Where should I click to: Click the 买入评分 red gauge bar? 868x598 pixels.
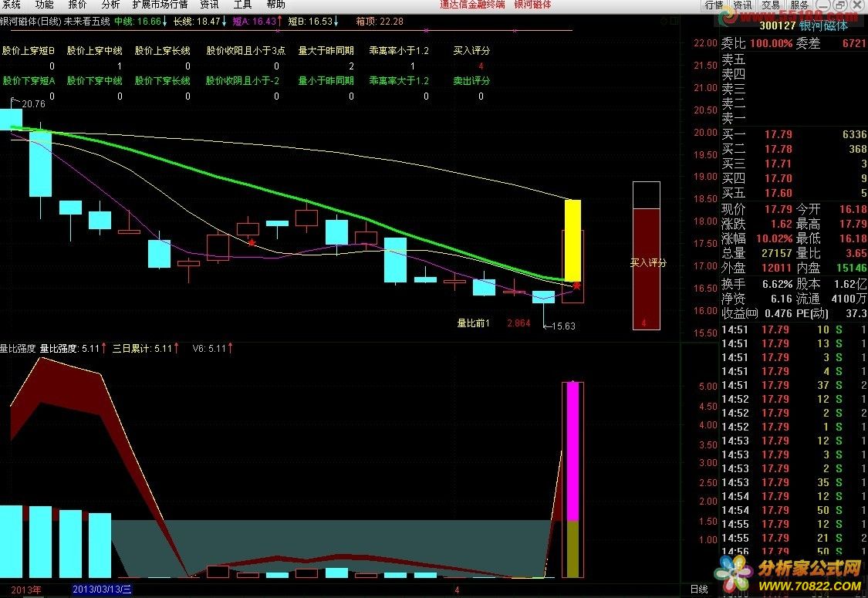[646, 266]
